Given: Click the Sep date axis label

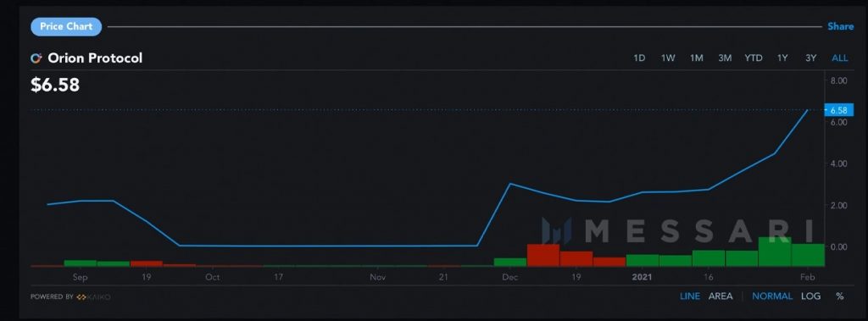Looking at the screenshot, I should (81, 277).
